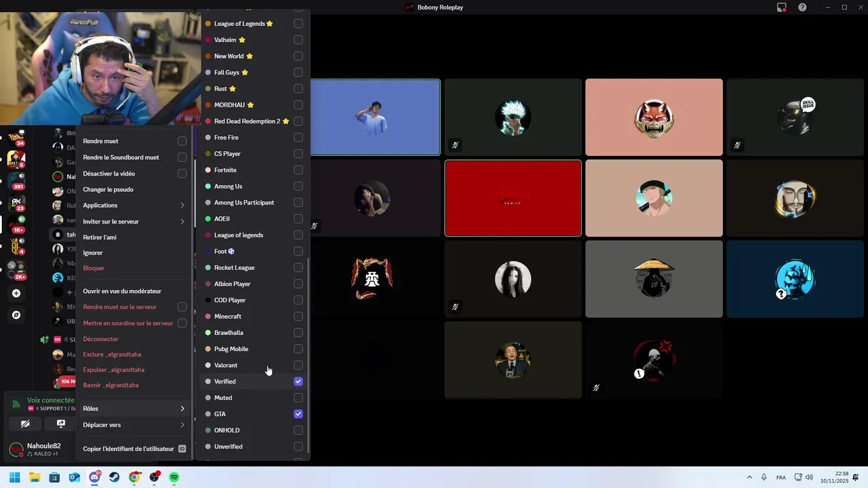Viewport: 868px width, 488px height.
Task: Click the fox mask avatar tile
Action: point(654,117)
